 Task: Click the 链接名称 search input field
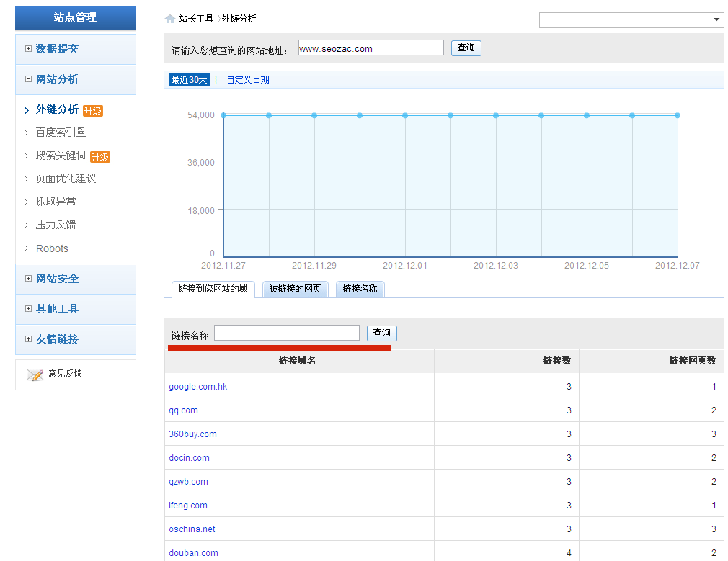click(286, 333)
